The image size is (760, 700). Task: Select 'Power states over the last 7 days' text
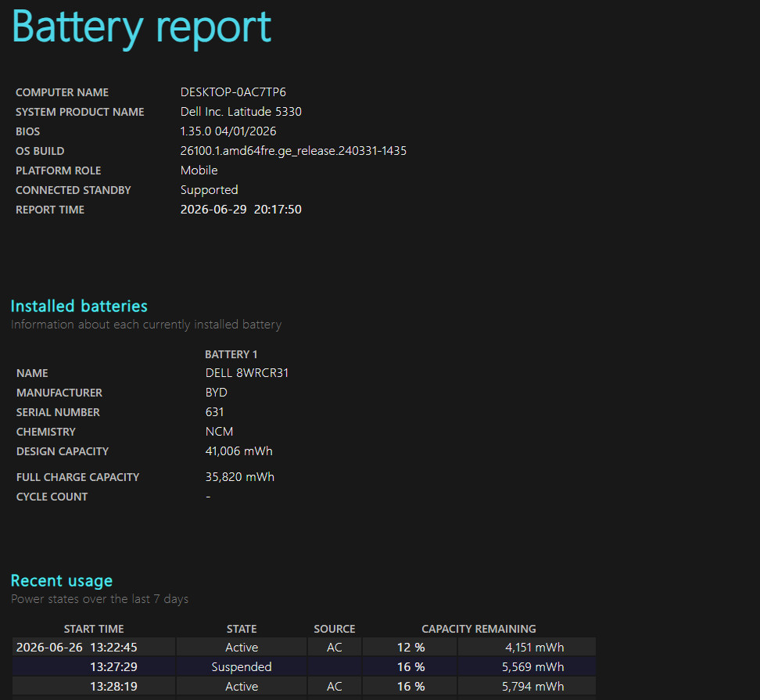pos(99,599)
